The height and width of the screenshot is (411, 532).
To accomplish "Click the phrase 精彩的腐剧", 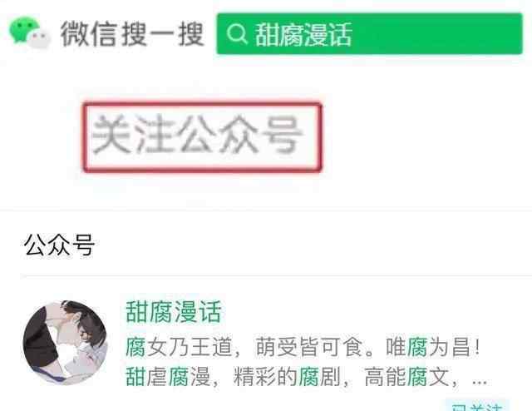I will 287,376.
